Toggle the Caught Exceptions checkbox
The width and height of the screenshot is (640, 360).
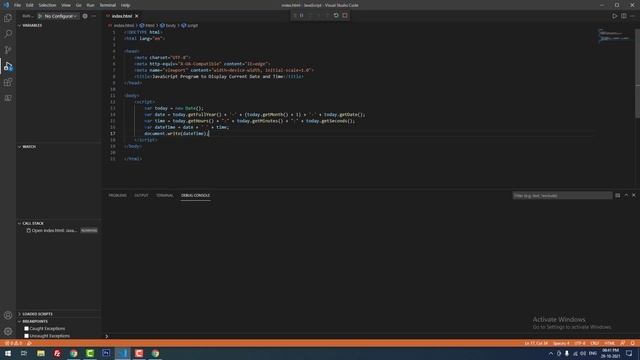pyautogui.click(x=27, y=329)
